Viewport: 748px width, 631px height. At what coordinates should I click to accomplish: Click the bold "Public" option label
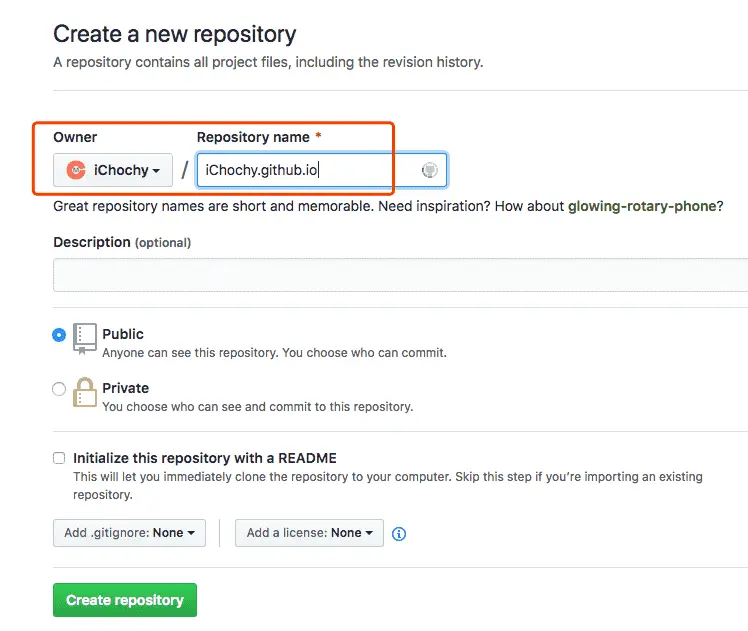click(123, 334)
